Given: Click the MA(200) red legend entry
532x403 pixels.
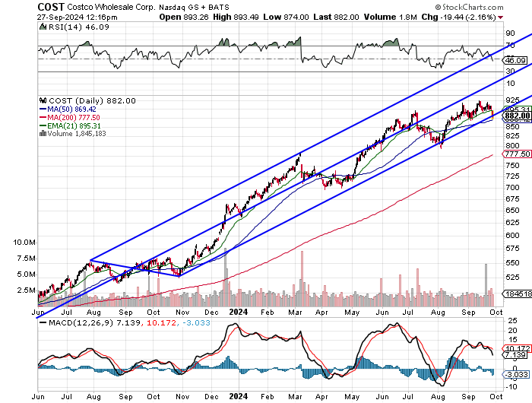Looking at the screenshot, I should point(70,117).
